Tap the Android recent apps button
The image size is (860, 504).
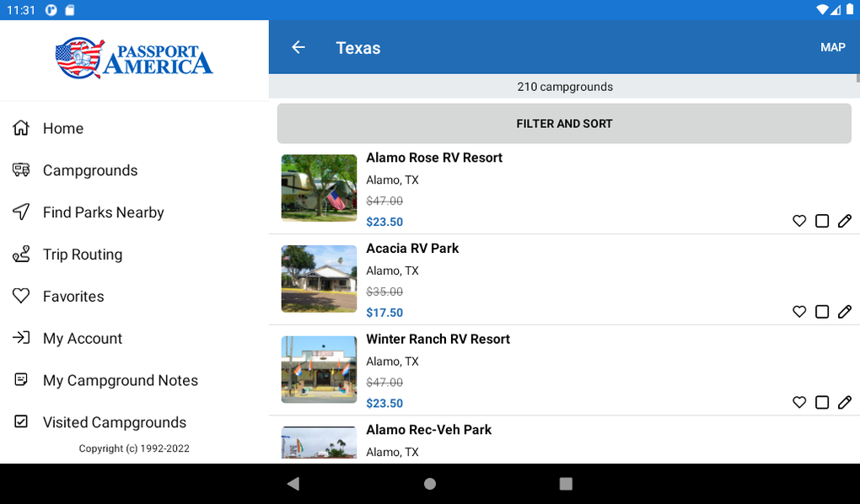(x=566, y=483)
